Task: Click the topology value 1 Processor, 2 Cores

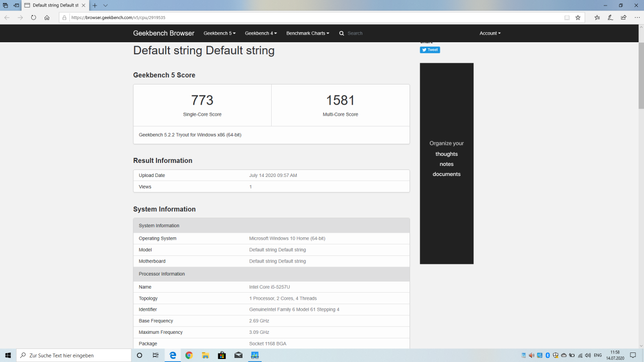Action: tap(283, 299)
